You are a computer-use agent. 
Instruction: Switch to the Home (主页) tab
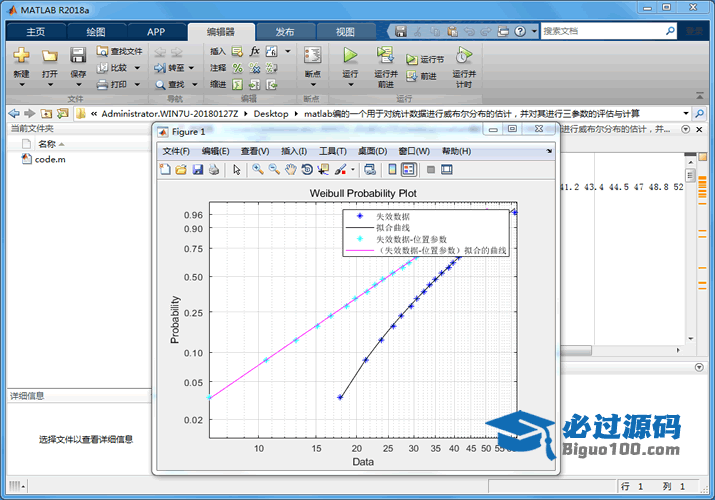(x=36, y=31)
